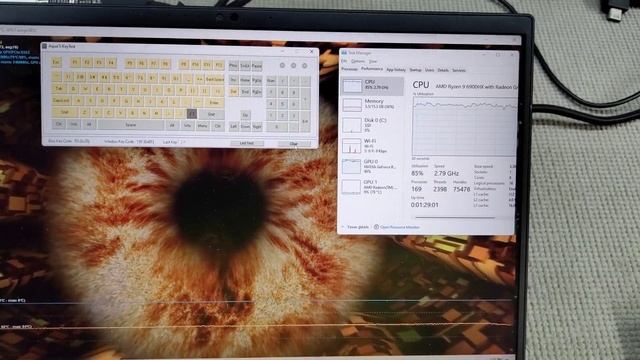Click the Space bar on virtual keyboard
Screen dimensions: 640x360
coord(131,125)
